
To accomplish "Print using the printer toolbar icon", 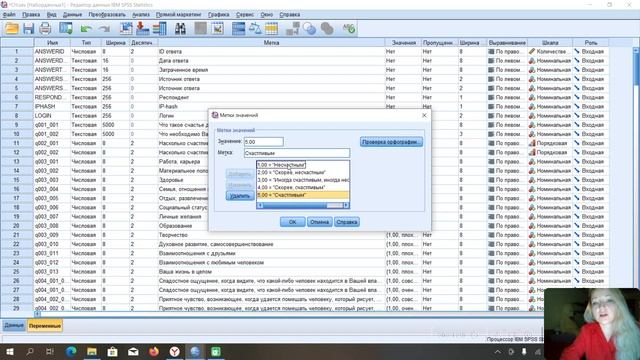I will pos(45,29).
